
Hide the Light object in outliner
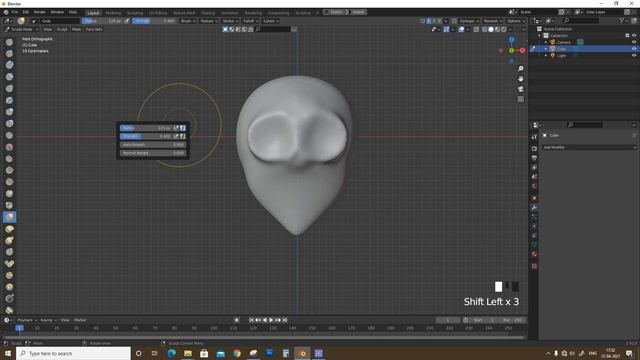click(634, 56)
